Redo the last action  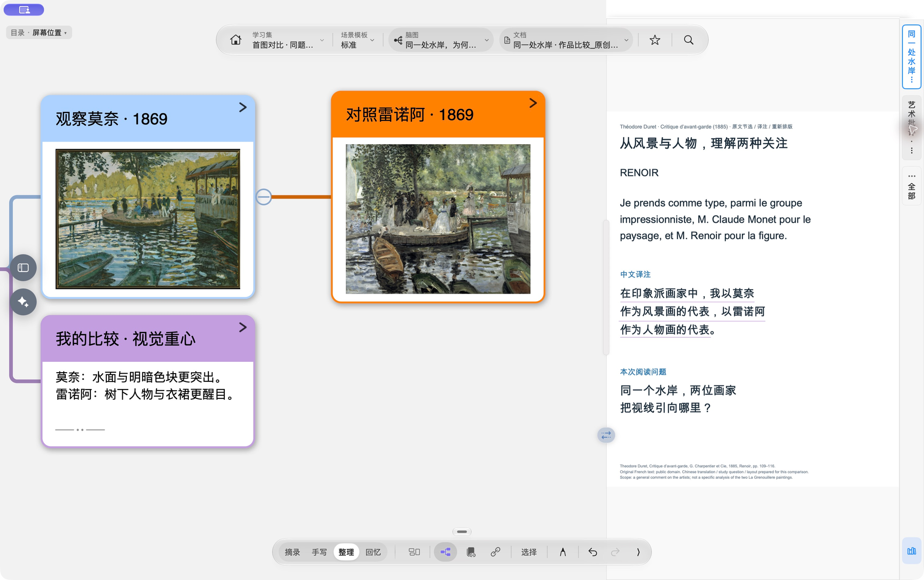point(615,552)
